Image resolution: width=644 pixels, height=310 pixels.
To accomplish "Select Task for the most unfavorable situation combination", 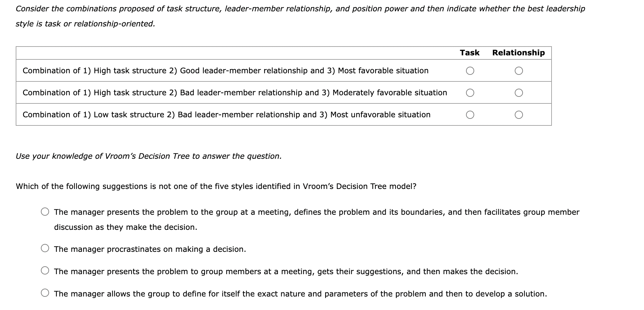I will pyautogui.click(x=470, y=114).
